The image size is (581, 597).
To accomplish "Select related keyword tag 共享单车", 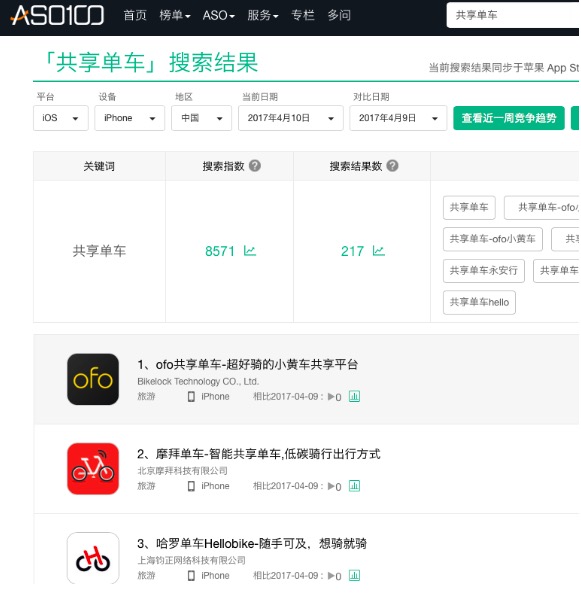I will pyautogui.click(x=469, y=208).
